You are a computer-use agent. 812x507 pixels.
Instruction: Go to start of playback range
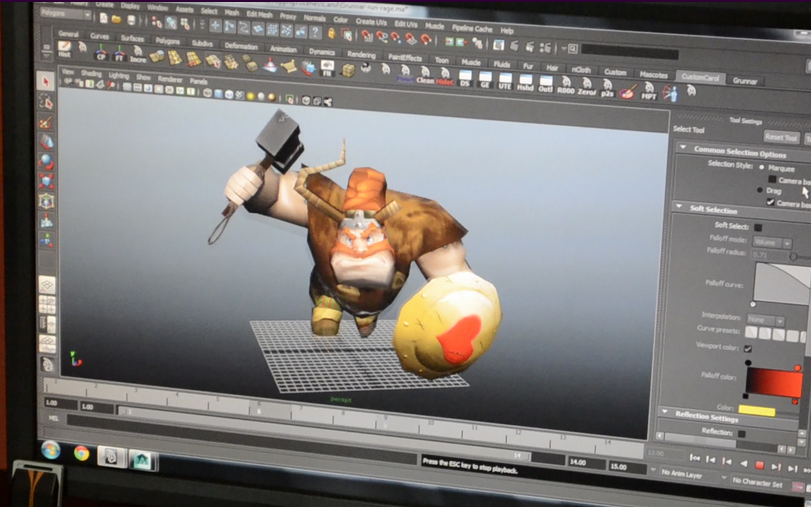[694, 458]
